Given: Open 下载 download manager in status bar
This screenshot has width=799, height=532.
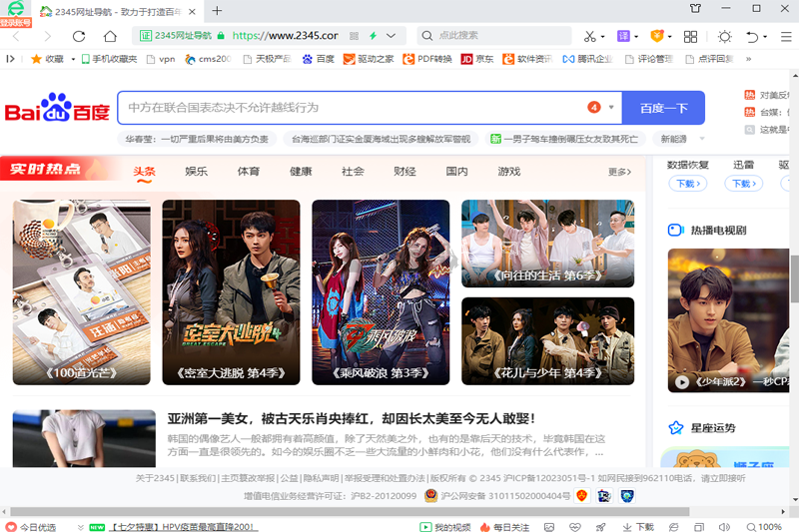Looking at the screenshot, I should pos(638,526).
